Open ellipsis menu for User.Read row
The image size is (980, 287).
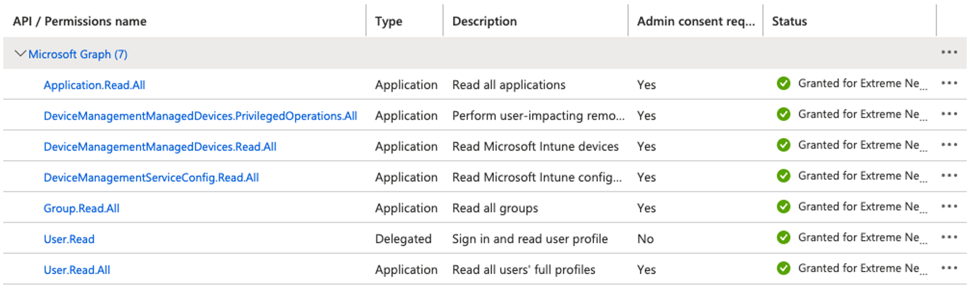click(949, 238)
